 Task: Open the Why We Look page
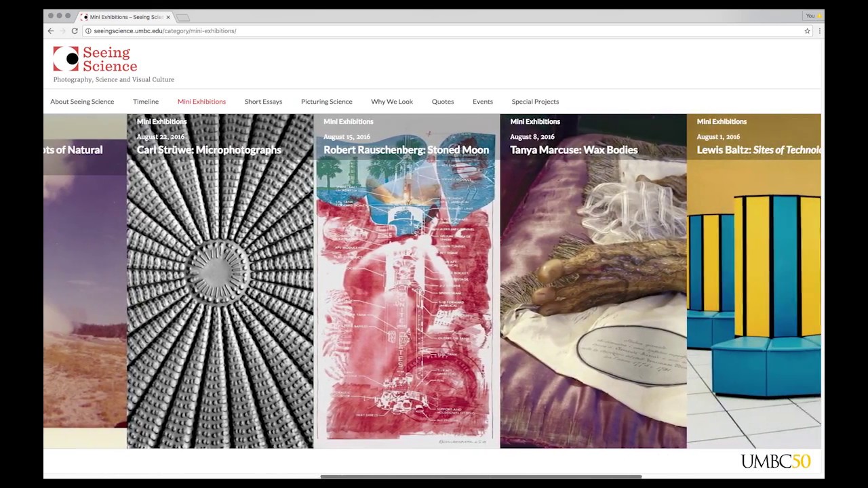click(392, 102)
